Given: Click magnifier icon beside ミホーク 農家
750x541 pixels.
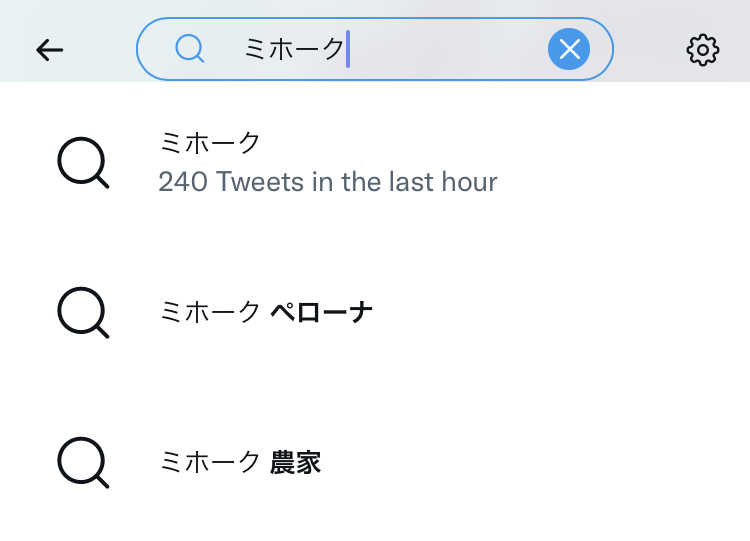Looking at the screenshot, I should pos(82,463).
